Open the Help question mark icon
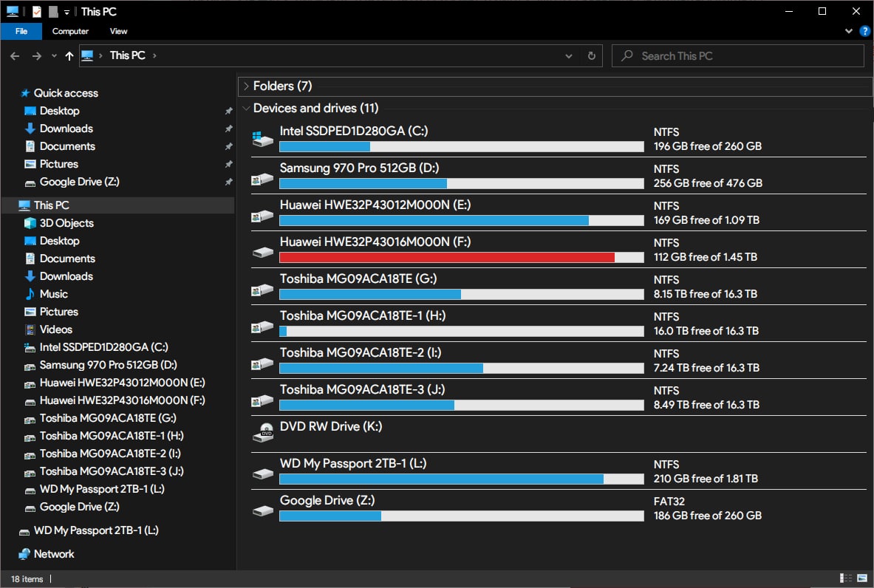This screenshot has width=874, height=588. click(x=865, y=31)
